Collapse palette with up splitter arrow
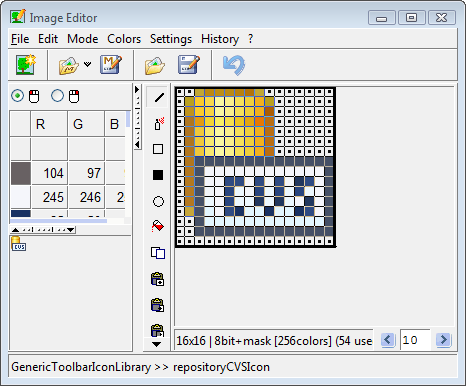The image size is (466, 386). 15,230
